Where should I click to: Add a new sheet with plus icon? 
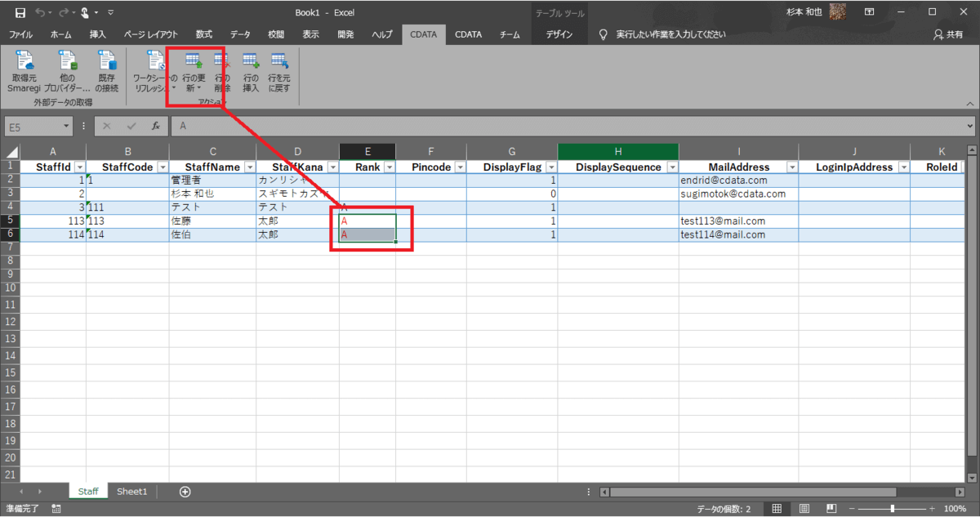point(185,491)
